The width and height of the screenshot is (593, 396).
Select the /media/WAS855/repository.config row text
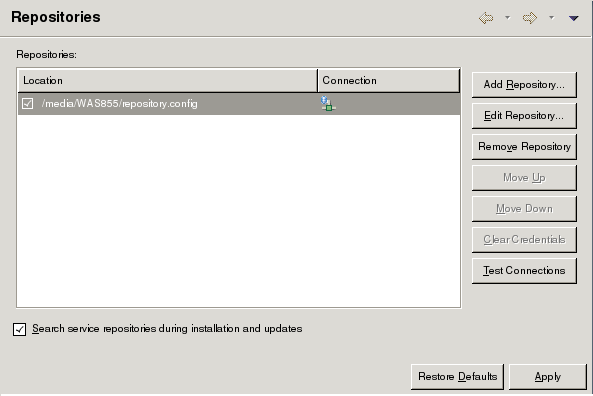tap(120, 104)
